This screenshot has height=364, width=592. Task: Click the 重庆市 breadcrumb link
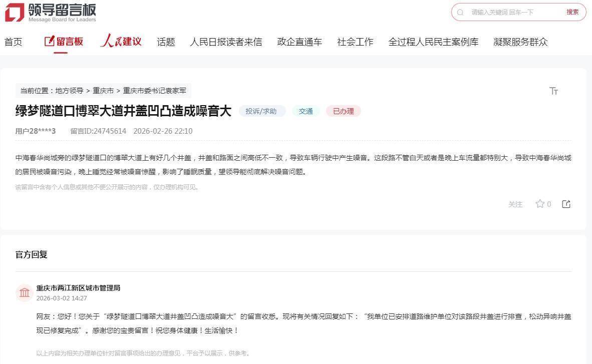tap(103, 91)
